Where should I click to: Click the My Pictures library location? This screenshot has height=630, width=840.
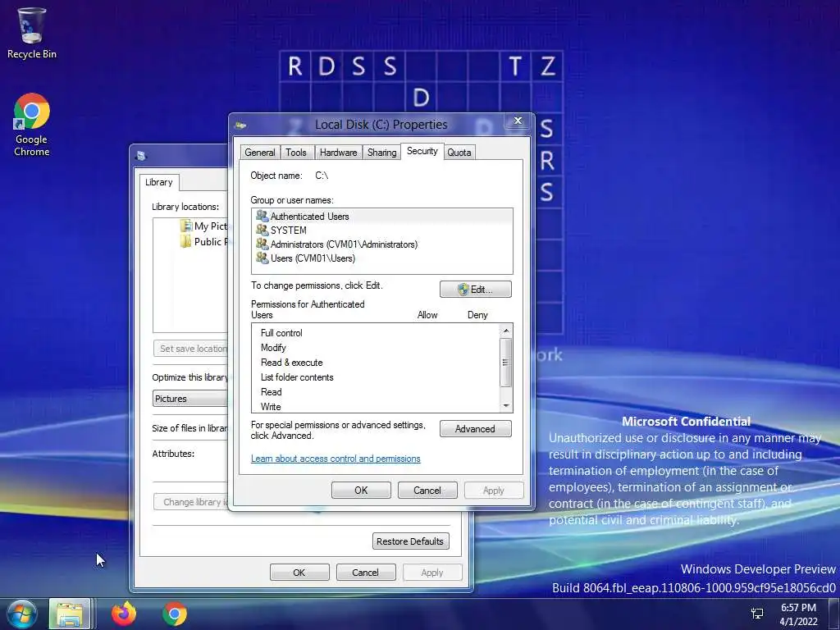[x=203, y=226]
